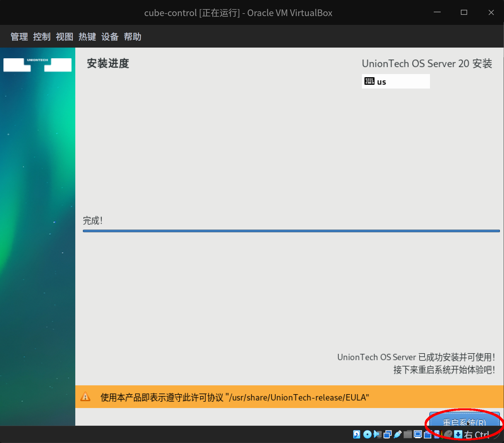Open the 设备 menu

(110, 37)
